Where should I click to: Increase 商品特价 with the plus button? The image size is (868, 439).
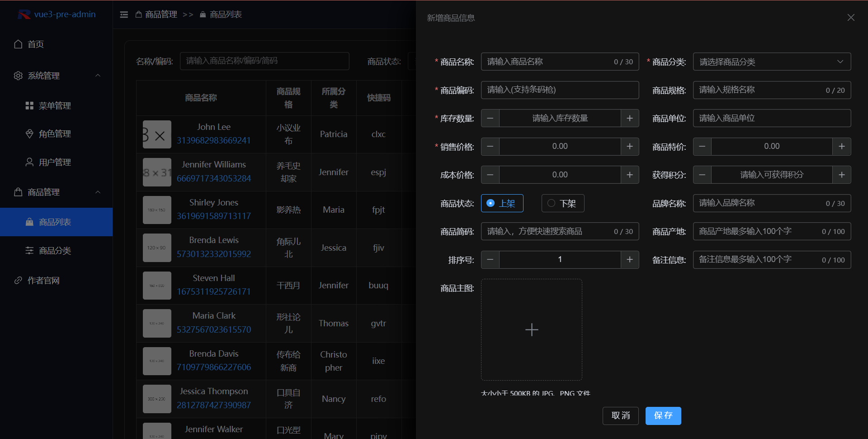tap(842, 147)
